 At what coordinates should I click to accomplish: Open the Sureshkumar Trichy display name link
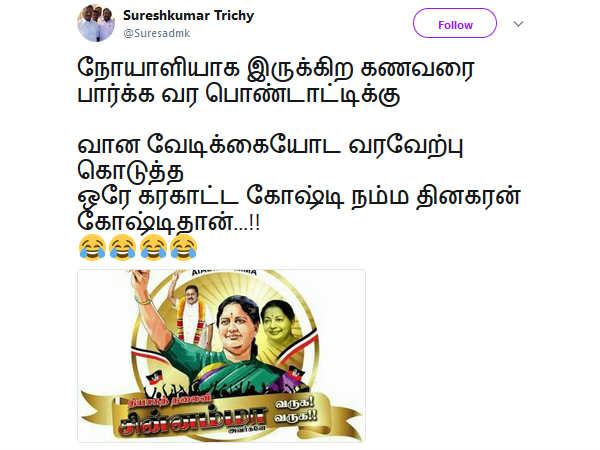coord(189,16)
